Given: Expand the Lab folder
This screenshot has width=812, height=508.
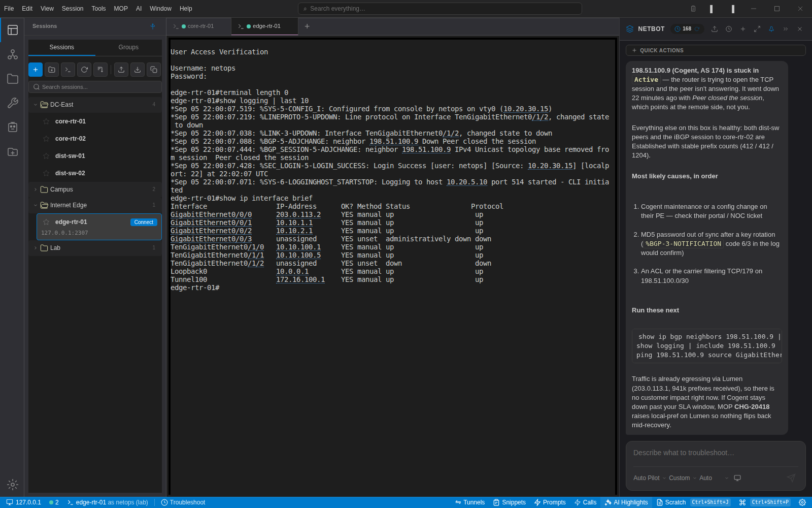Looking at the screenshot, I should pyautogui.click(x=36, y=248).
